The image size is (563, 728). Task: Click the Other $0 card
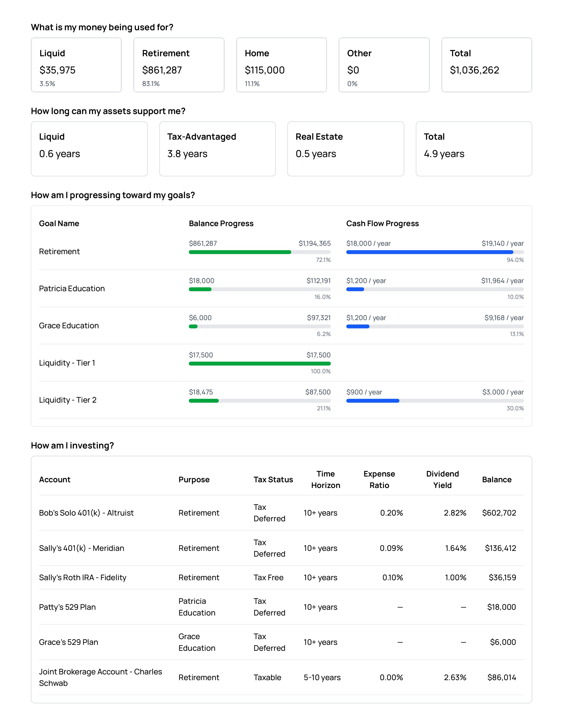[384, 65]
